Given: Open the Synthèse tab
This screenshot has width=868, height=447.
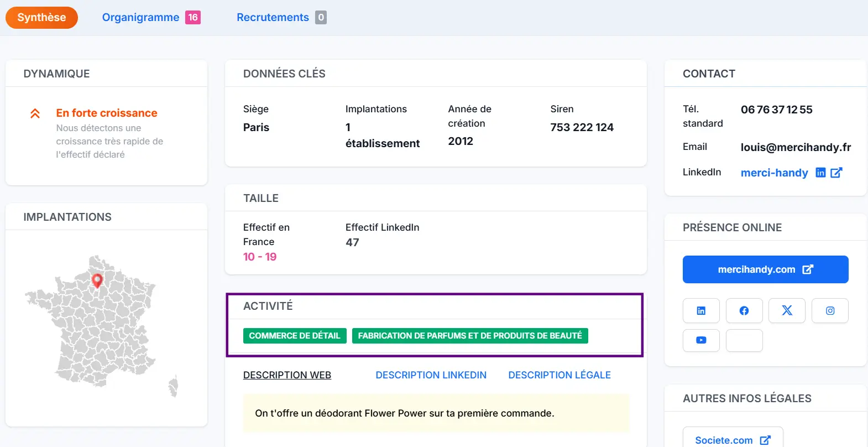Looking at the screenshot, I should (x=41, y=17).
